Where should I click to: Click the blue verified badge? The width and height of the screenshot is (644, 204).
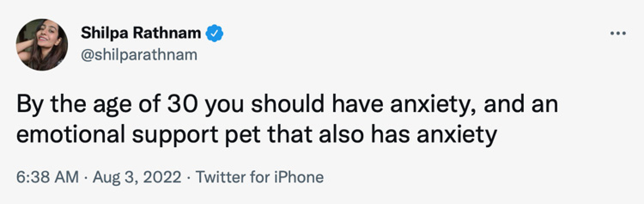pos(213,33)
